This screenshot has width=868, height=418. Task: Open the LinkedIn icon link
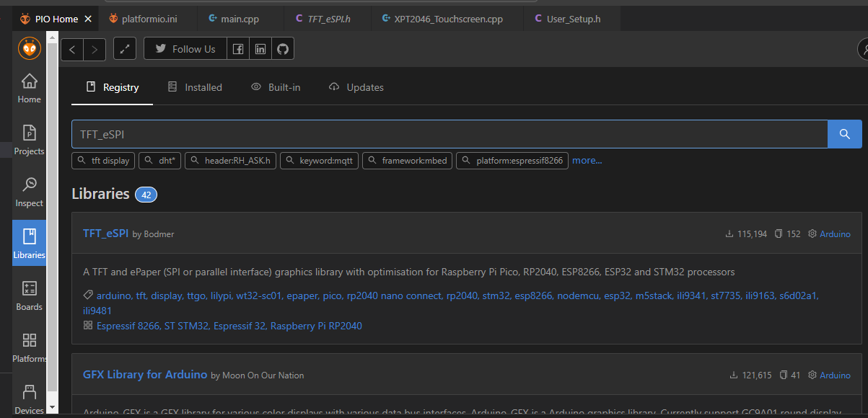260,49
